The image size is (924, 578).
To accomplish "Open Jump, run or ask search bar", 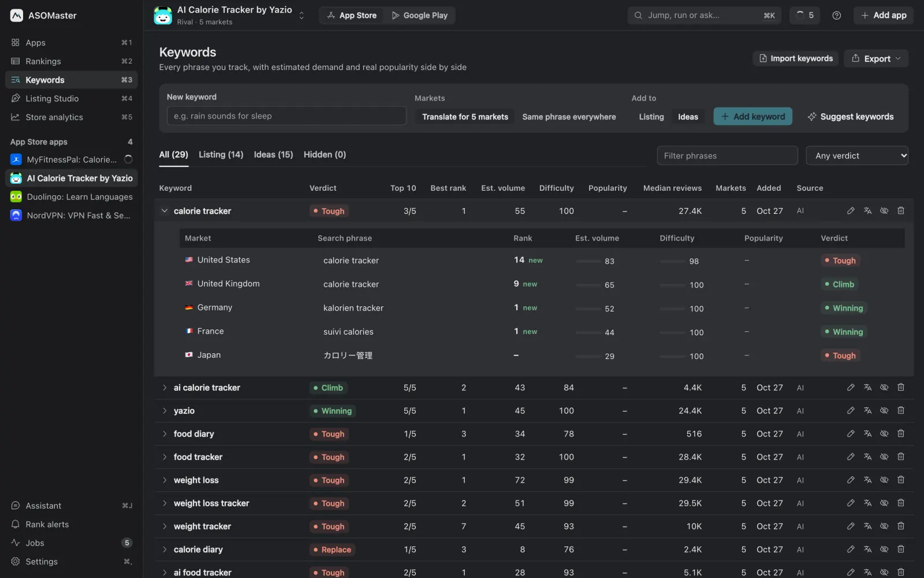I will (x=705, y=16).
